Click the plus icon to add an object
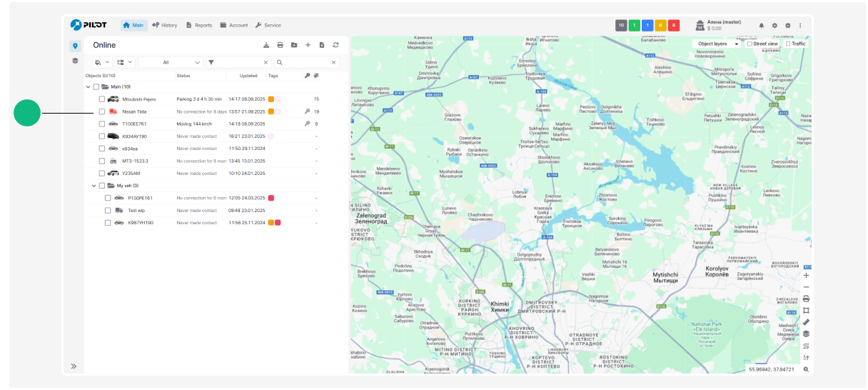868x390 pixels. point(308,45)
